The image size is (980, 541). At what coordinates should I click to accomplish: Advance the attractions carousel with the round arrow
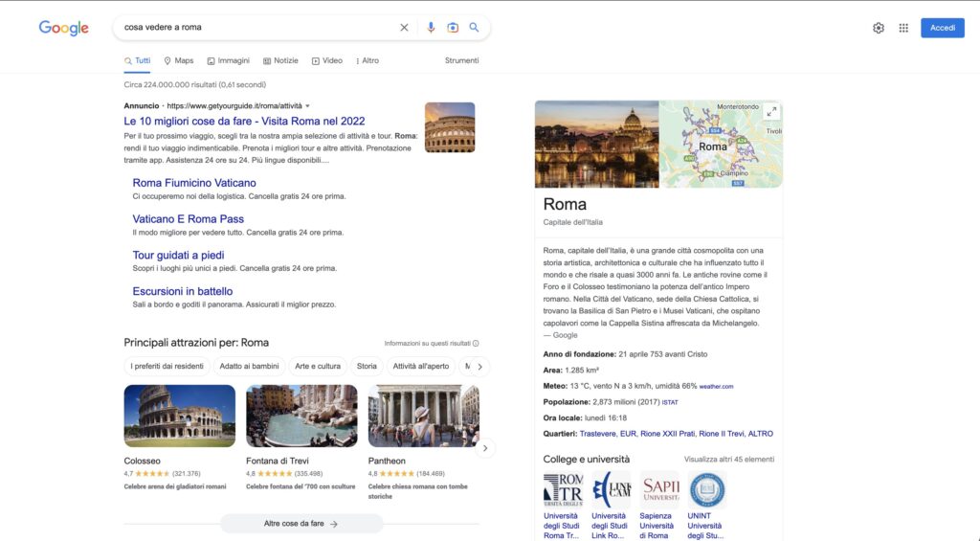pos(485,448)
